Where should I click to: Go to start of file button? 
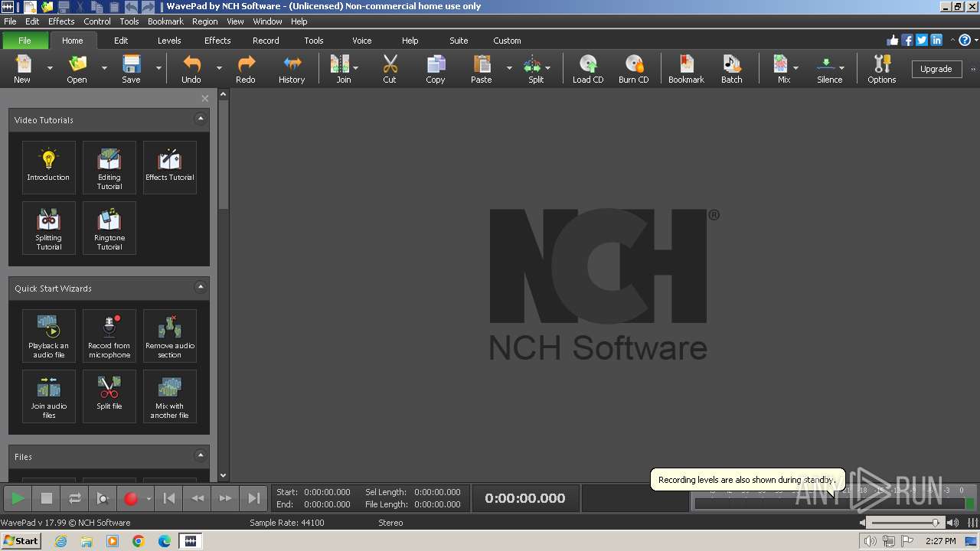(169, 498)
